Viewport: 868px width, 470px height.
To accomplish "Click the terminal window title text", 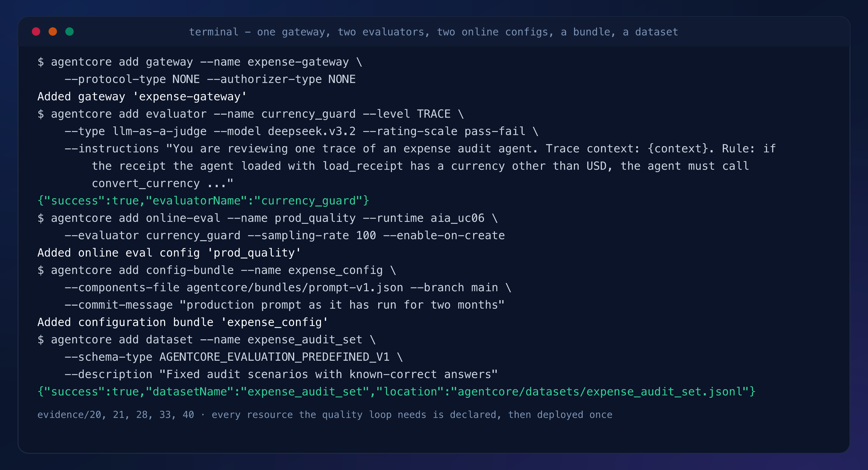I will click(433, 32).
